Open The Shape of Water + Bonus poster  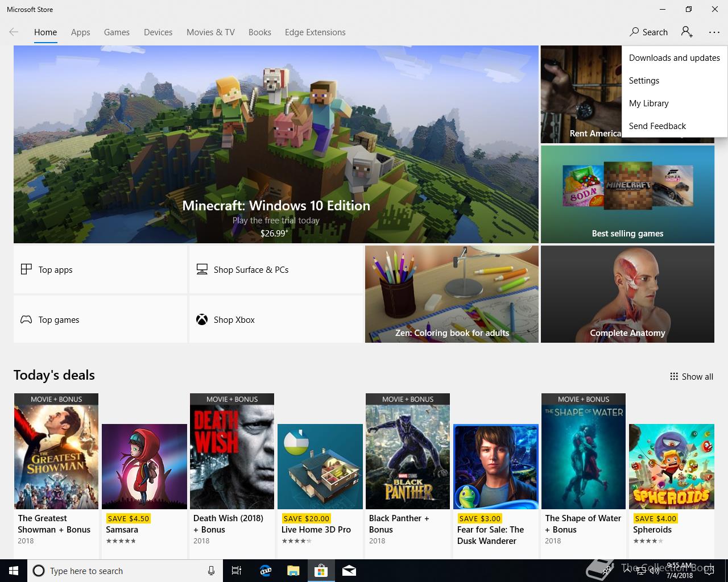(584, 451)
